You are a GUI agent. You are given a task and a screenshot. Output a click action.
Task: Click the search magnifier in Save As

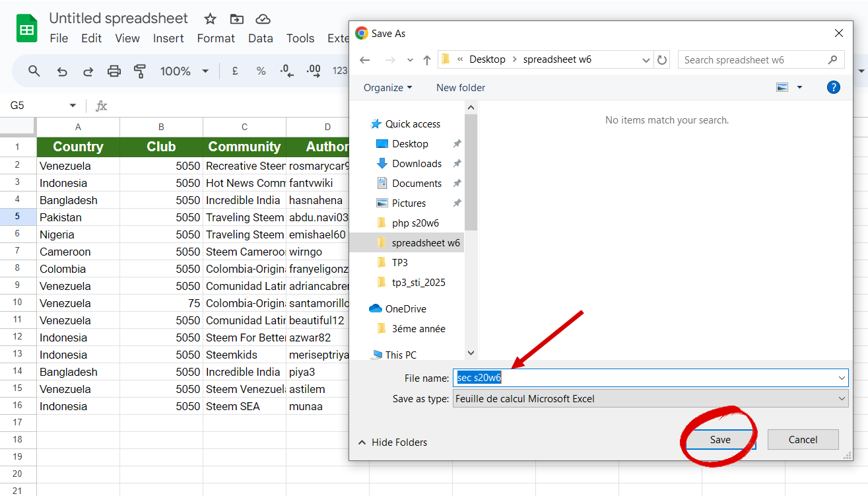coord(832,59)
